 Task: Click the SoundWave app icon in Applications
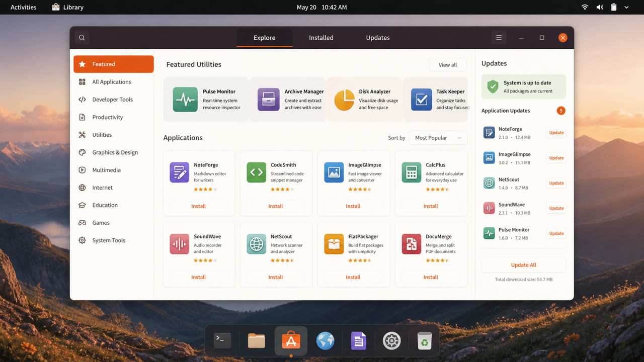[180, 244]
